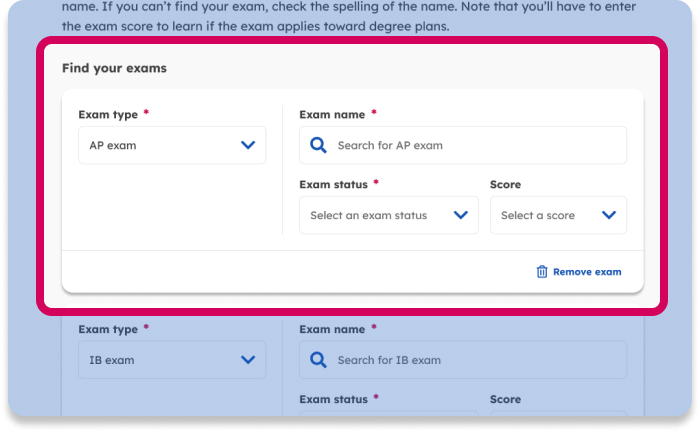Screen dimensions: 700x432
Task: Click the trash can icon beside Remove exam
Action: pos(542,272)
